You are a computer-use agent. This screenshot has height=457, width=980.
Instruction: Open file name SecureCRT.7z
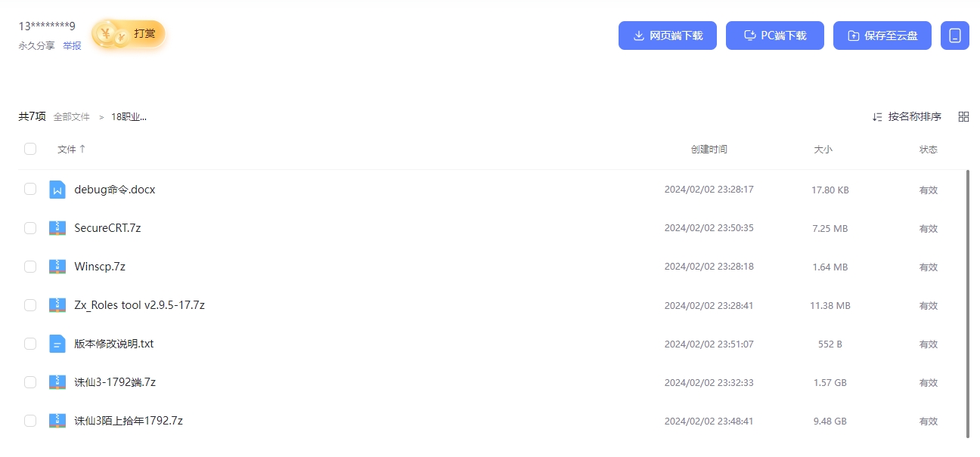coord(107,228)
